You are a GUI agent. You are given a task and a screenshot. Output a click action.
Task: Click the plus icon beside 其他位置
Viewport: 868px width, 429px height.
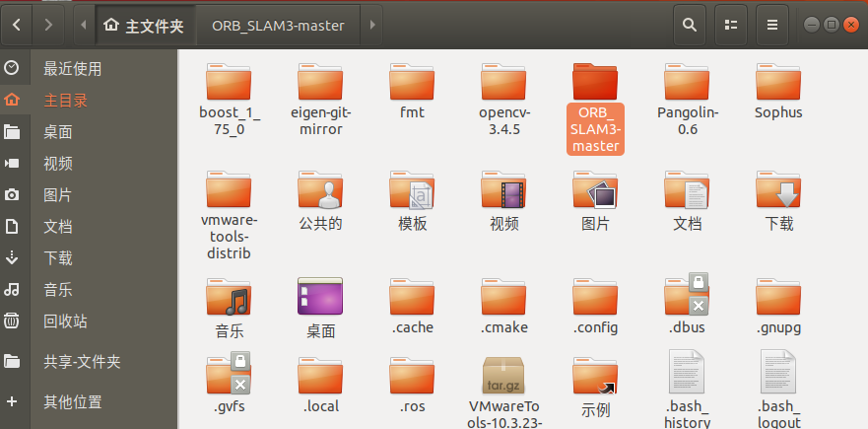12,401
